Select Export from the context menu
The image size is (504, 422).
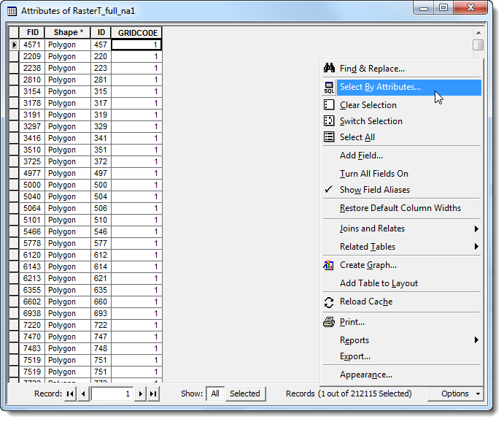[x=355, y=356]
